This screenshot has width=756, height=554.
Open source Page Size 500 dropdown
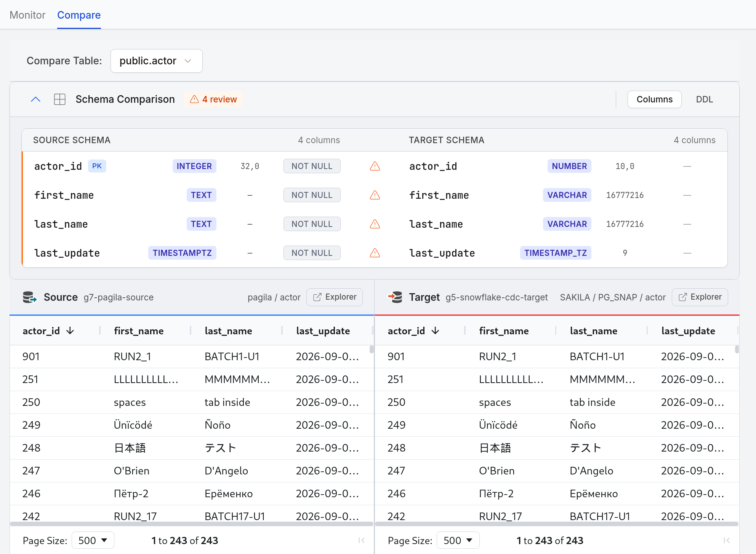(93, 540)
